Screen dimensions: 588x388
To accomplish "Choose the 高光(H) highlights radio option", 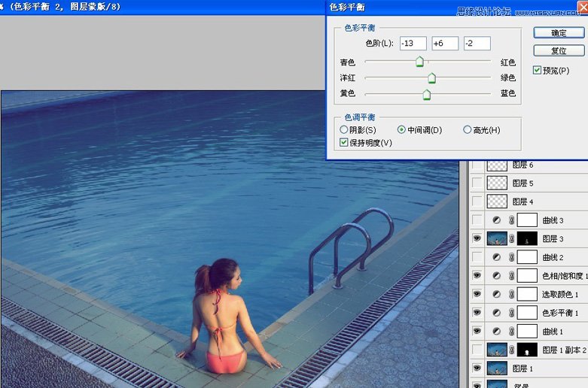I will point(468,130).
